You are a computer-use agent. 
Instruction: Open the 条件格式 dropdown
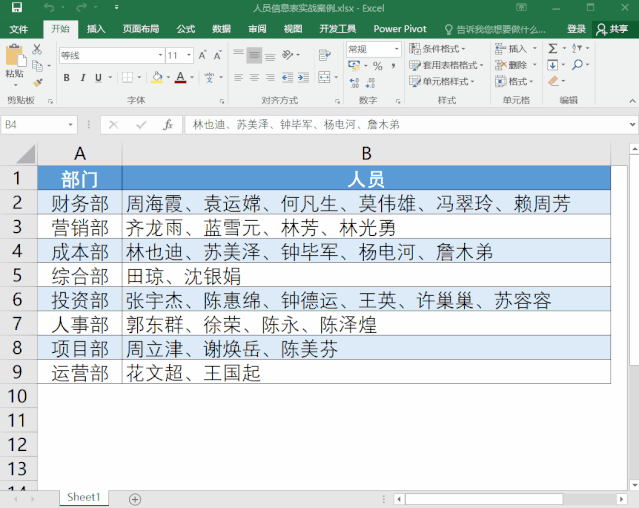tap(437, 49)
